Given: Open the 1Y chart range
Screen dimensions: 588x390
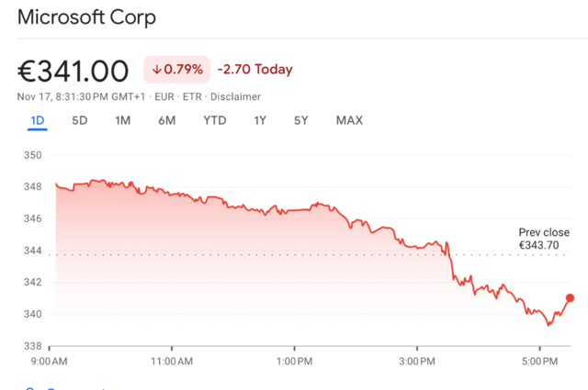Looking at the screenshot, I should [260, 120].
